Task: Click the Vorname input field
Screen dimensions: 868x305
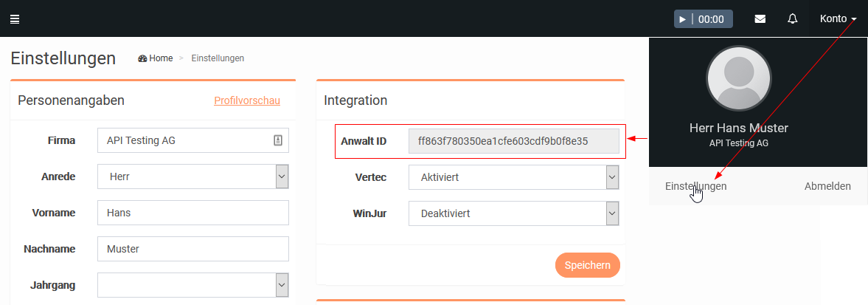Action: click(x=192, y=213)
